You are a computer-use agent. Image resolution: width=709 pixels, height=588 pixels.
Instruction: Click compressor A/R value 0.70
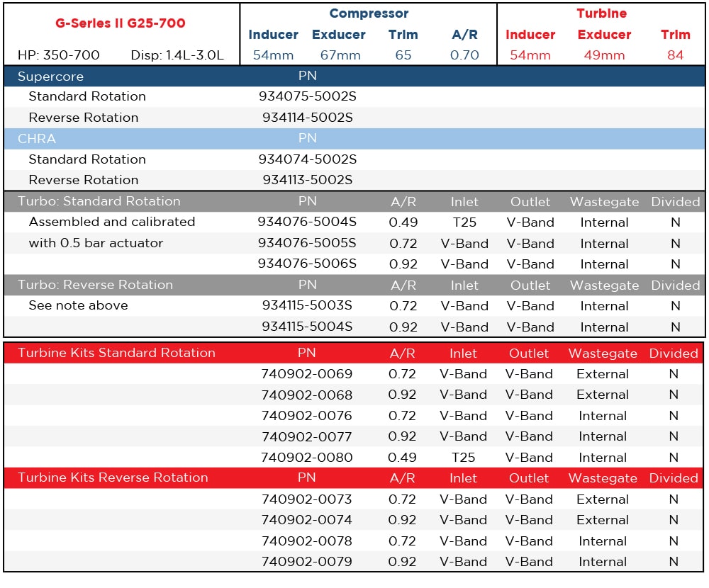coord(464,55)
